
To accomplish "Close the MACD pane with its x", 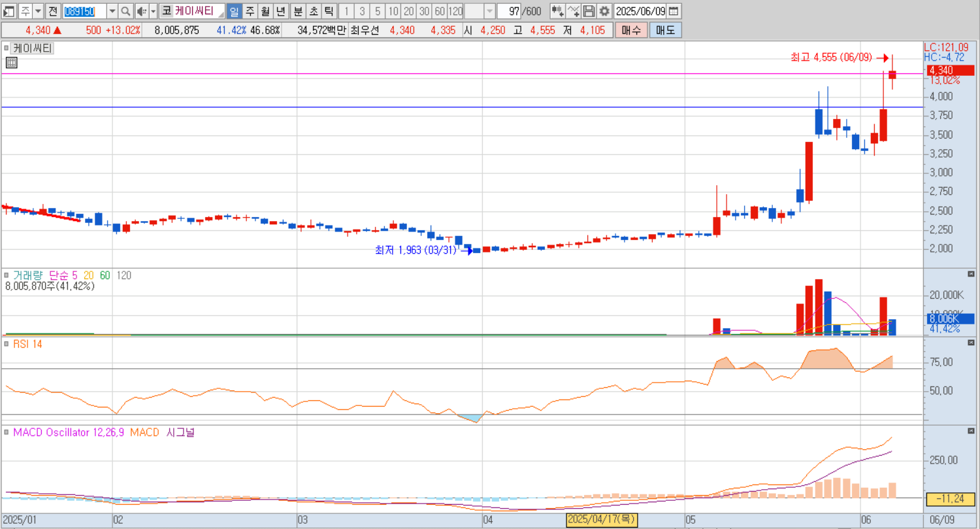I will 970,430.
